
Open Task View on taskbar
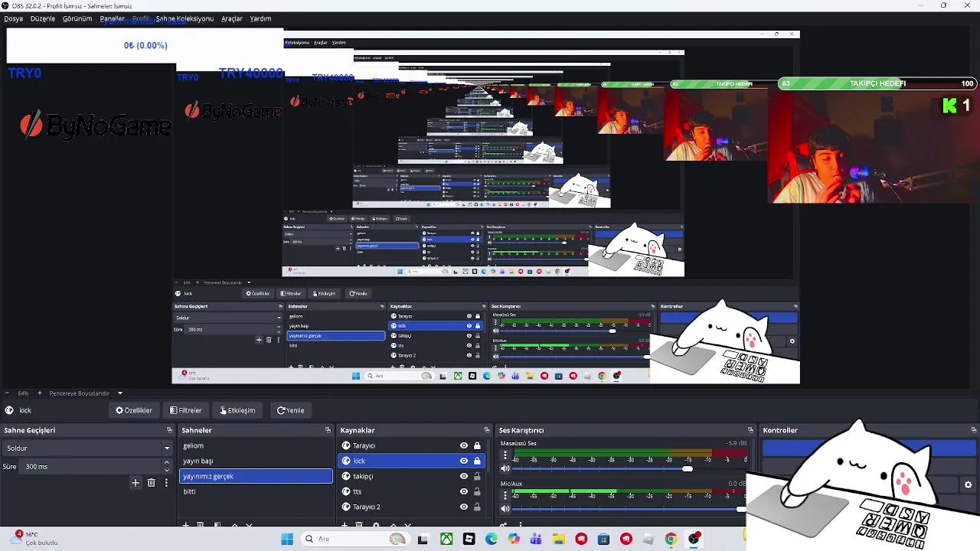point(423,539)
